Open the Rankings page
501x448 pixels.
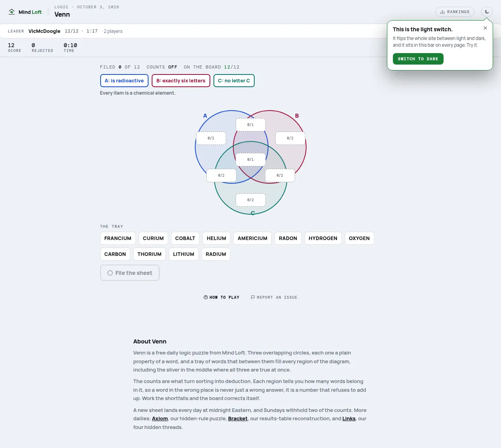point(455,12)
